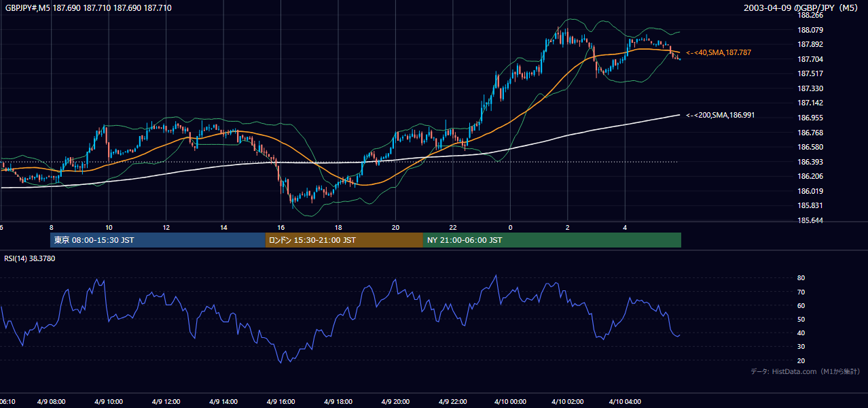
Task: Click price axis value 188.266
Action: click(810, 15)
